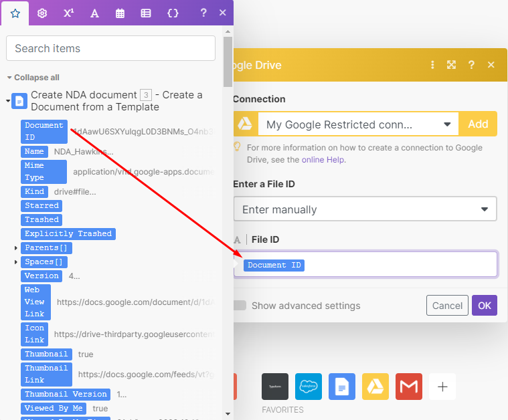Select the Icon Link variable pill
Screen dimensions: 508x420
(34, 334)
